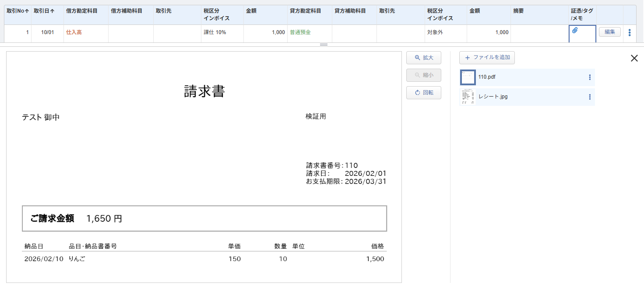Click the paperclip attachment icon
644x286 pixels.
[575, 31]
